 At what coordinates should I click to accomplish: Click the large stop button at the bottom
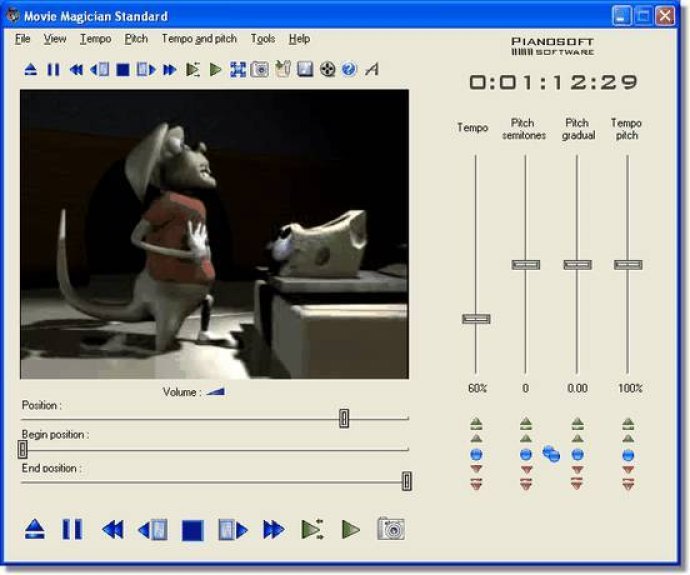tap(193, 530)
